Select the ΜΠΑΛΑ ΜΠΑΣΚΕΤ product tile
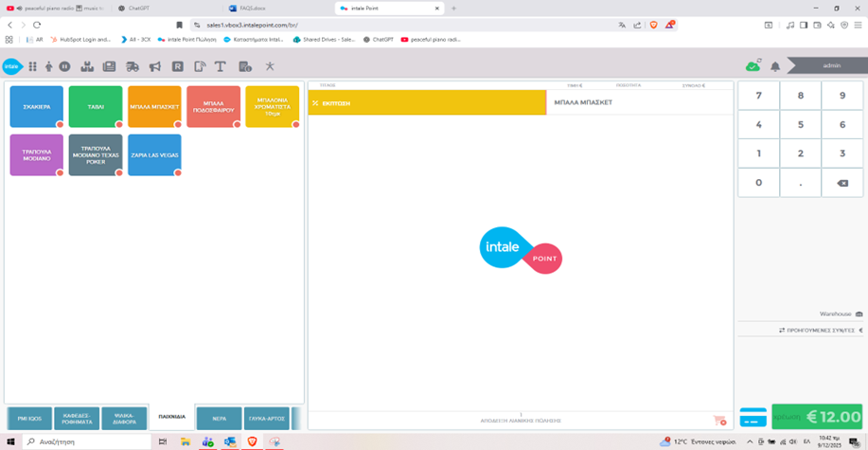The width and height of the screenshot is (868, 450). (154, 106)
